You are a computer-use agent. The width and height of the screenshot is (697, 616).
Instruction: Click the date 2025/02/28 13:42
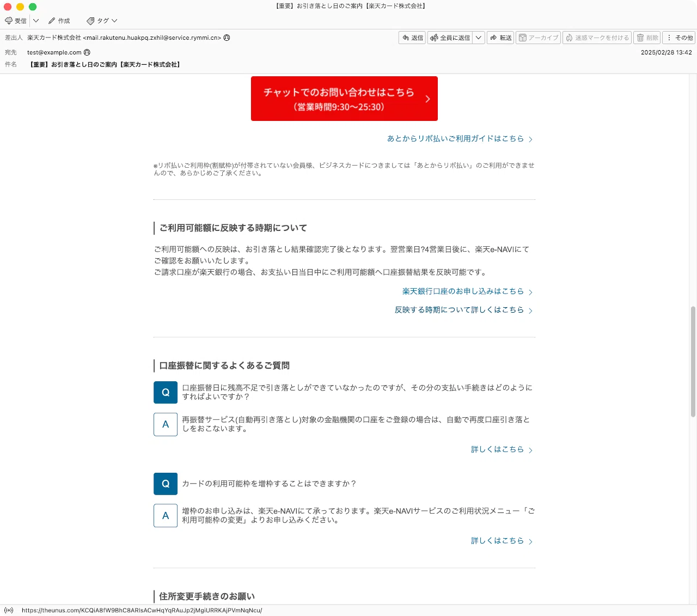667,52
